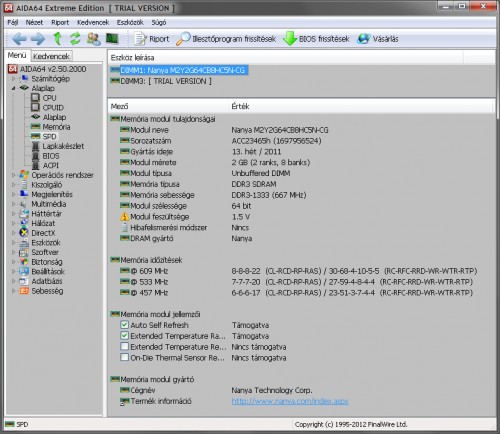Click the green up arrow icon
The height and width of the screenshot is (434, 500).
57,39
